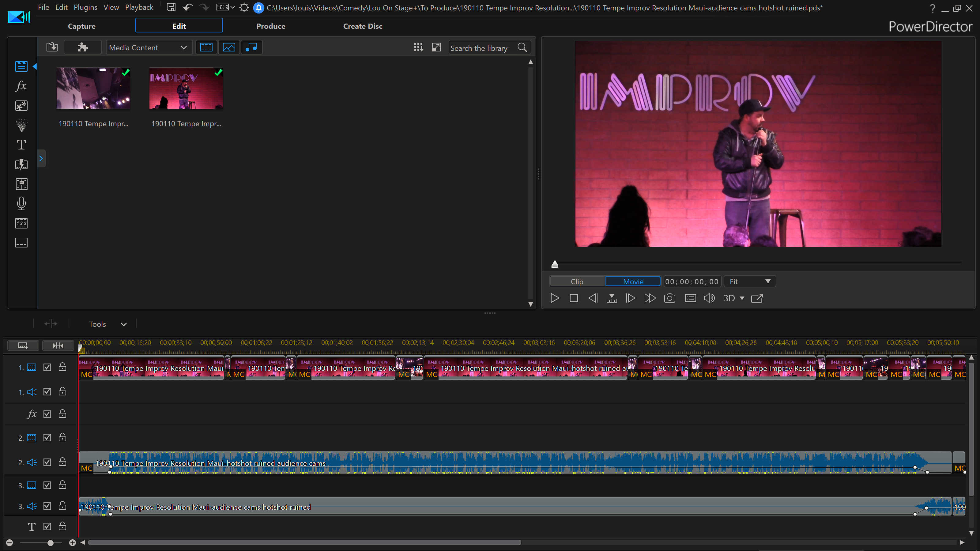Select Movie preview mode

[633, 281]
